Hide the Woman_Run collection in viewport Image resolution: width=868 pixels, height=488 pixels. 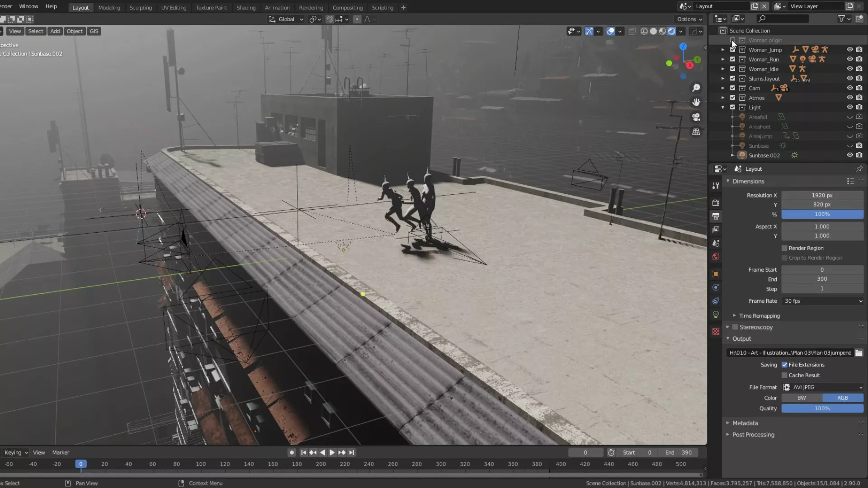tap(849, 59)
